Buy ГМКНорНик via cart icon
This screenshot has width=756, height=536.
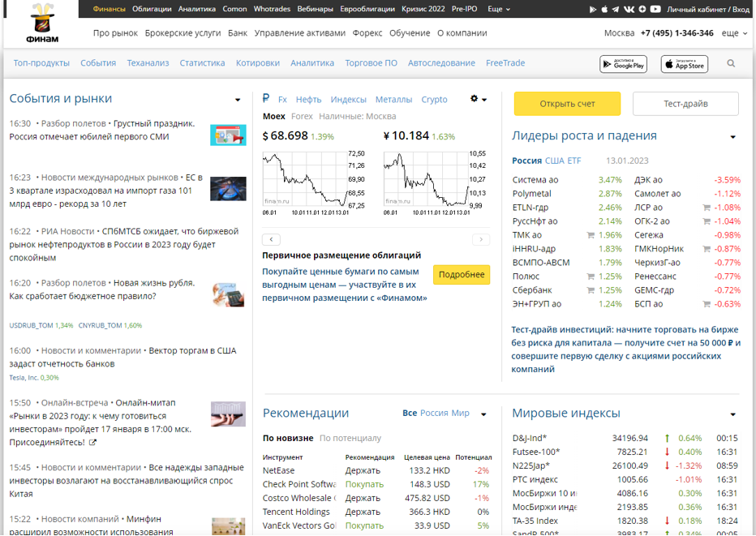pyautogui.click(x=707, y=249)
